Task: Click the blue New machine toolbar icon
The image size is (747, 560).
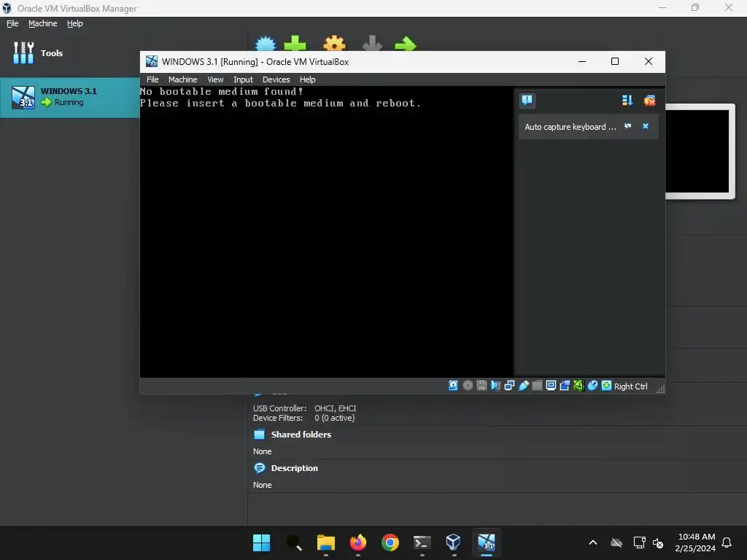Action: point(266,43)
